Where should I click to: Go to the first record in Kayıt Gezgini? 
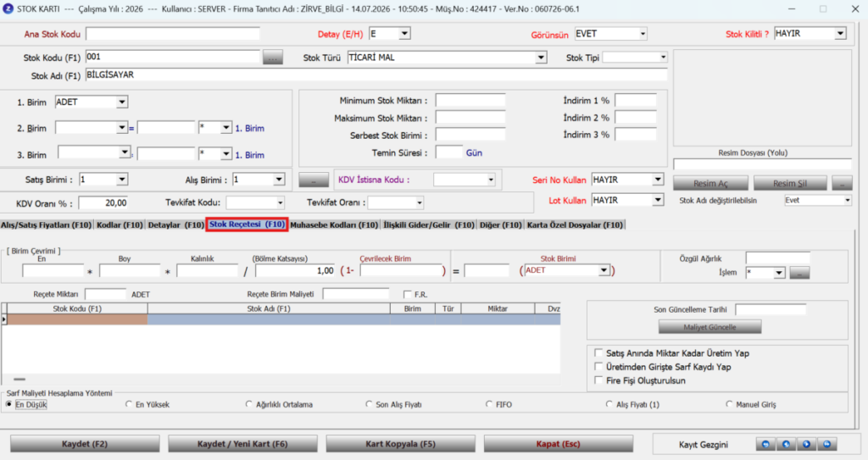pos(765,445)
